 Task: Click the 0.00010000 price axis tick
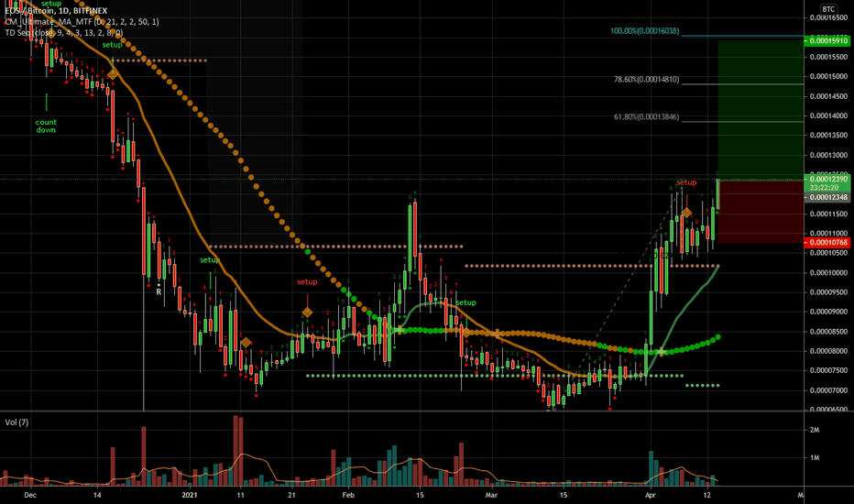click(x=828, y=272)
